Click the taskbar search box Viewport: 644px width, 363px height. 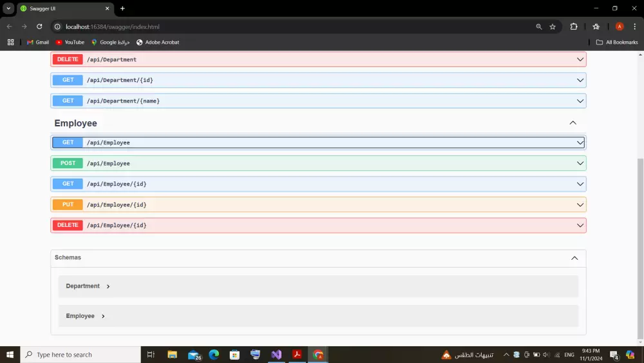(80, 355)
